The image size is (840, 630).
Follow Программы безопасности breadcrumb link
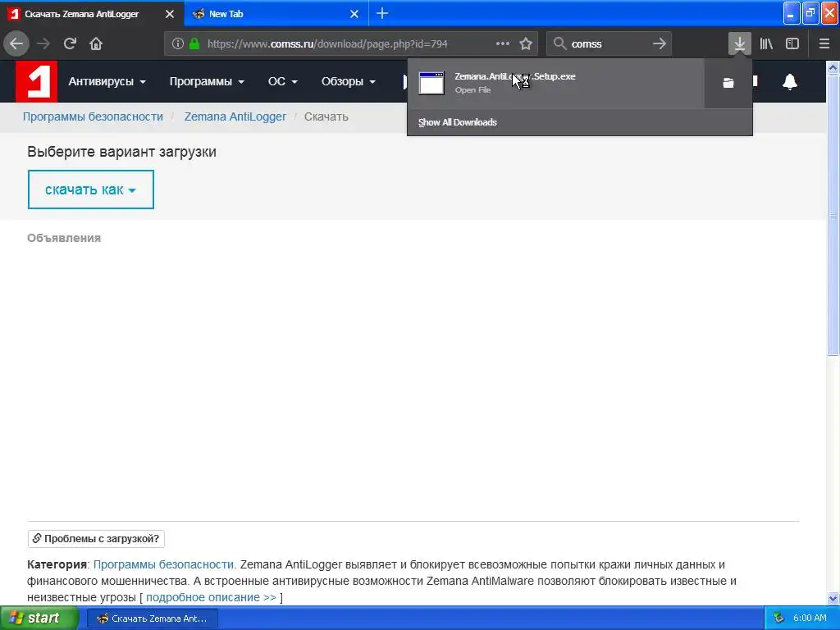[x=93, y=116]
